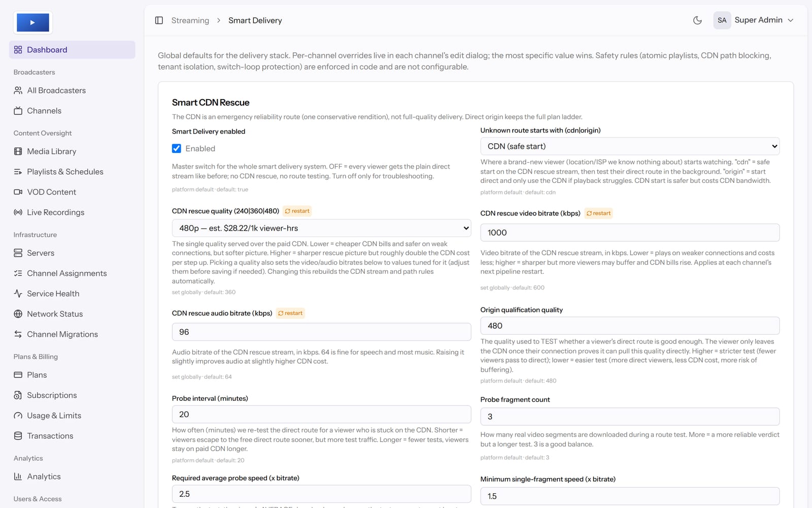Click the Usage & Limits gauge icon

pyautogui.click(x=18, y=416)
